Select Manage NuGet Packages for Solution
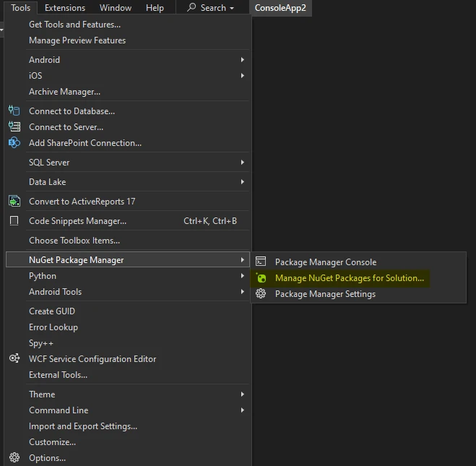The height and width of the screenshot is (466, 476). coord(349,278)
